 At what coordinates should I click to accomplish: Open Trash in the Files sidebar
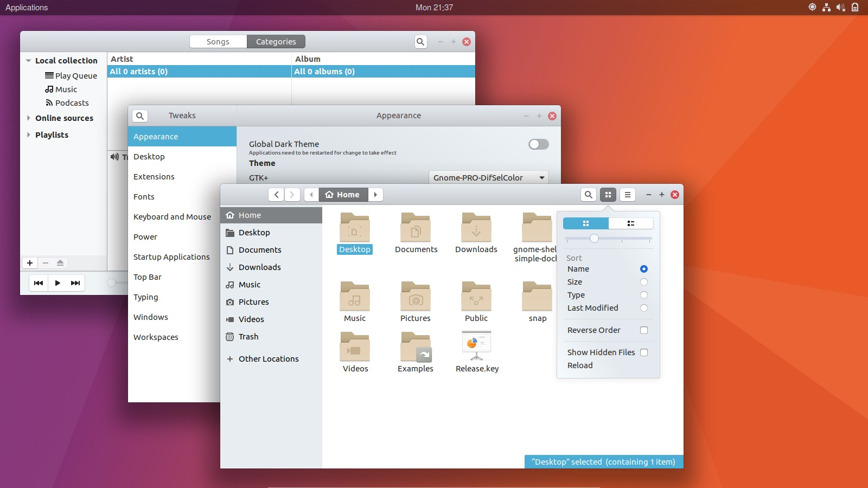point(271,337)
